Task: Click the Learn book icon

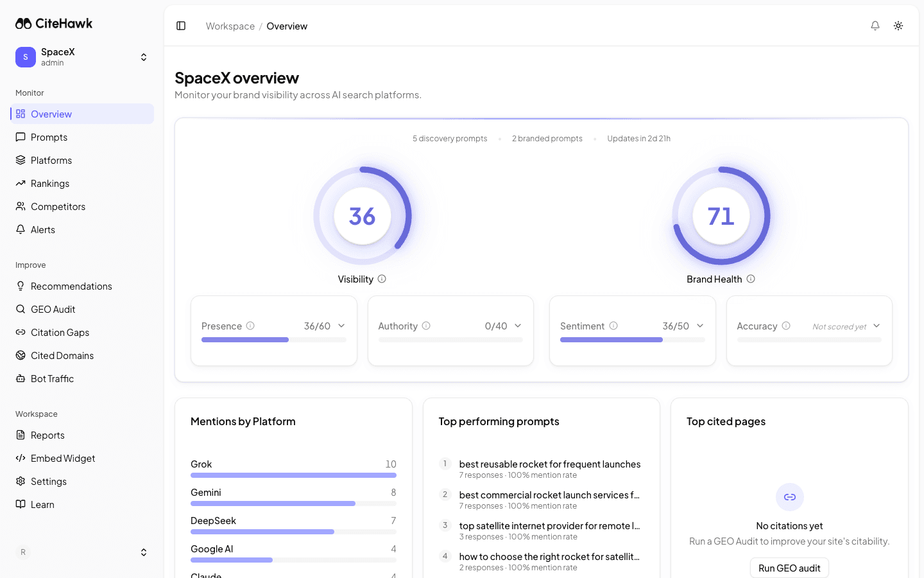Action: (21, 504)
